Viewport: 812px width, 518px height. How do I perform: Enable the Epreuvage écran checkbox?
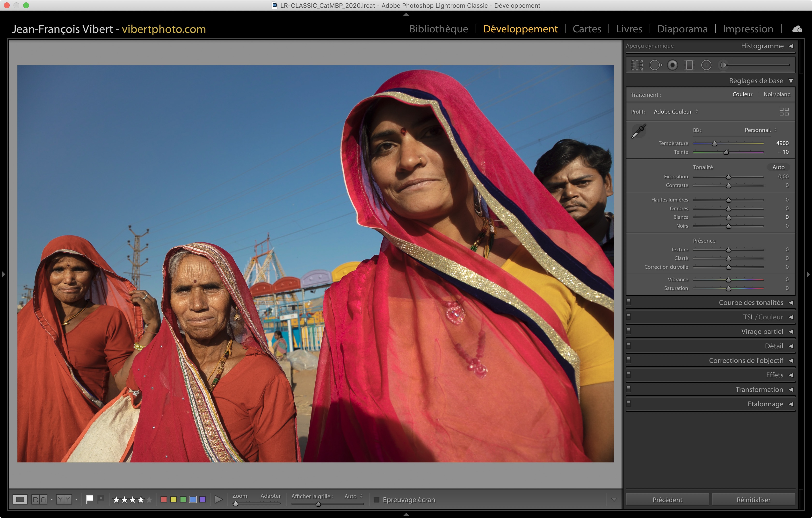point(377,499)
